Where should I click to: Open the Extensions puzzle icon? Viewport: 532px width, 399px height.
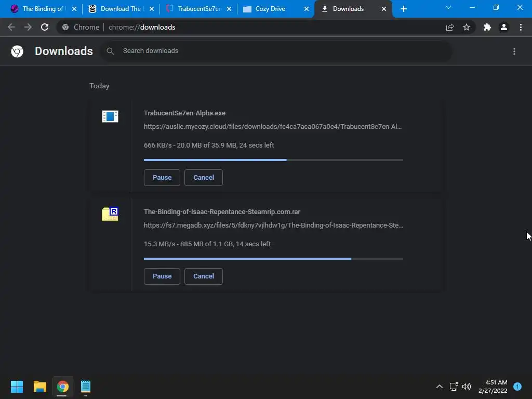tap(487, 27)
